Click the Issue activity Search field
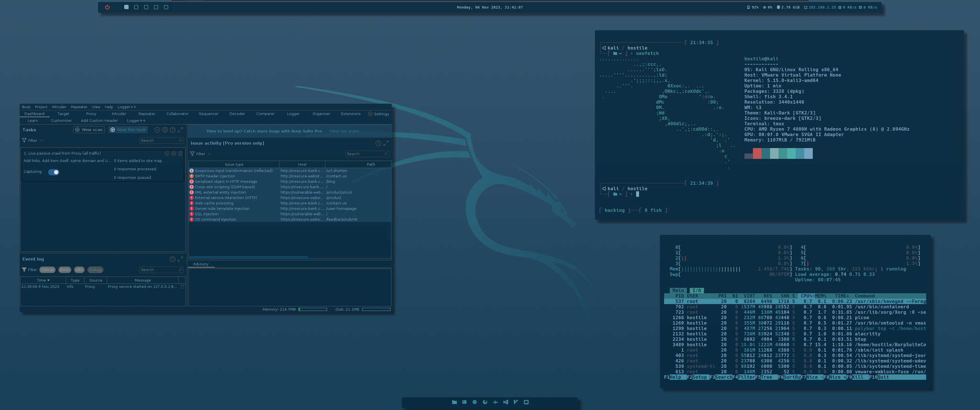 point(367,154)
